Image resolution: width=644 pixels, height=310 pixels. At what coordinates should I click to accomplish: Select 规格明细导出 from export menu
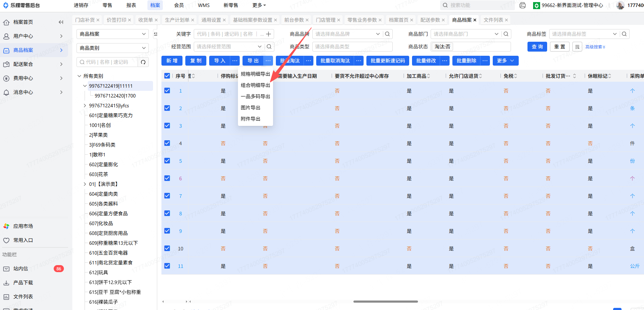point(255,74)
